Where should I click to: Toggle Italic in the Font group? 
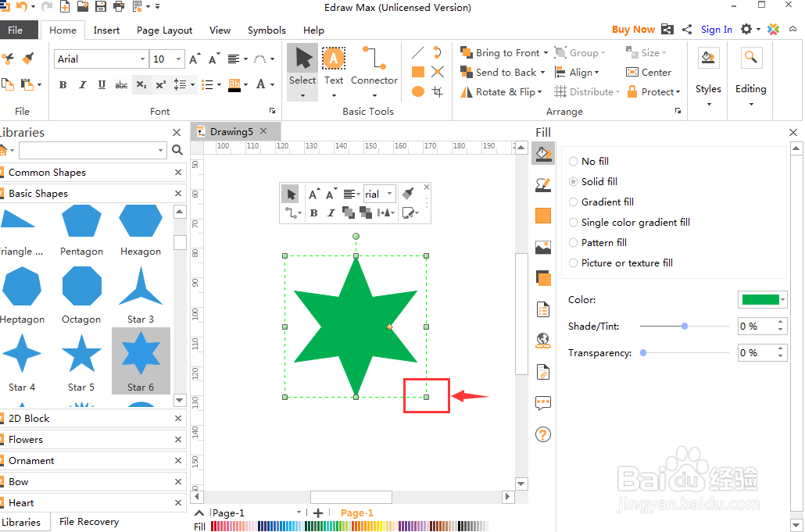click(82, 84)
